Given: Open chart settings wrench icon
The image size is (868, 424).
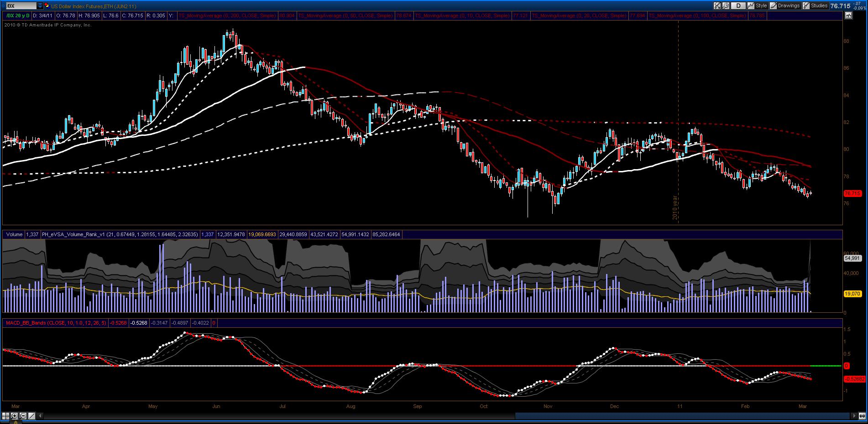Looking at the screenshot, I should point(726,6).
